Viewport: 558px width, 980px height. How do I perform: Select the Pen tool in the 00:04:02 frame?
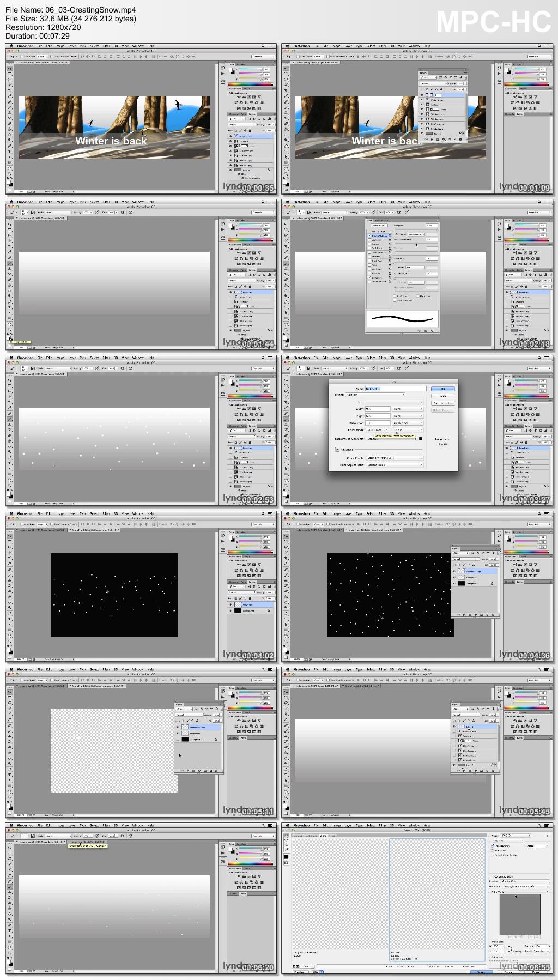(x=10, y=614)
